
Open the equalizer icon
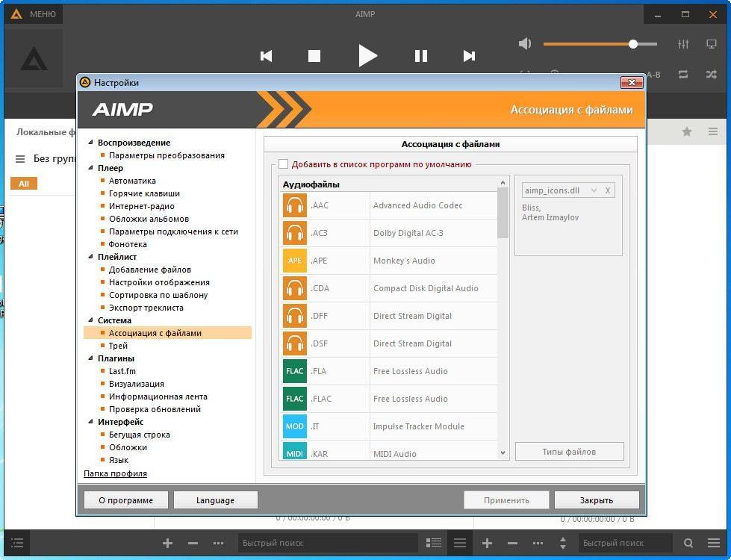click(683, 44)
